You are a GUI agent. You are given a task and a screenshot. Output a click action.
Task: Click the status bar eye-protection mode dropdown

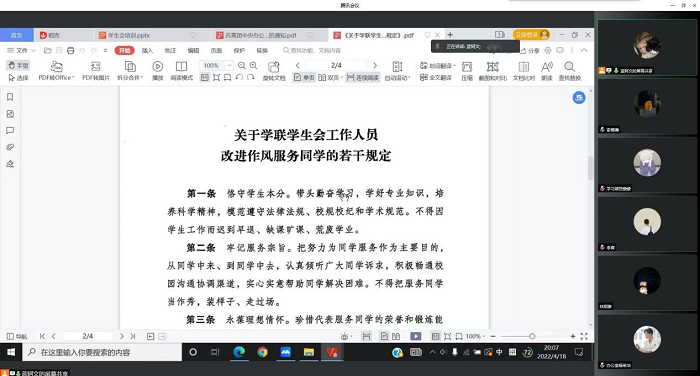click(x=346, y=336)
